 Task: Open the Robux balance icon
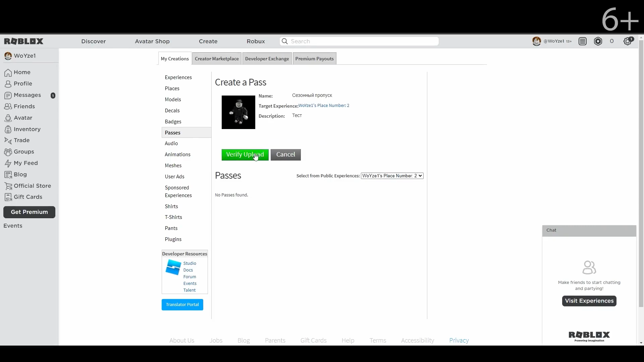pyautogui.click(x=598, y=41)
